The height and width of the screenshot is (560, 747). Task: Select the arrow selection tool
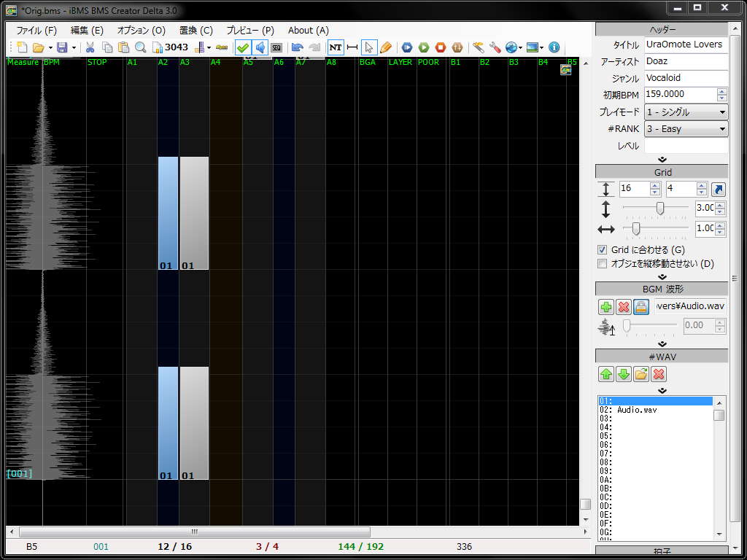[x=368, y=47]
